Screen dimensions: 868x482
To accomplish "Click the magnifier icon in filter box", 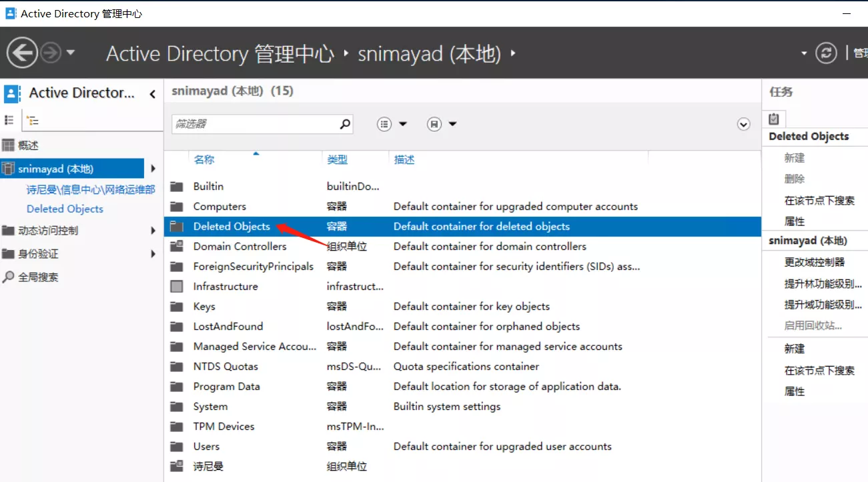I will coord(345,124).
